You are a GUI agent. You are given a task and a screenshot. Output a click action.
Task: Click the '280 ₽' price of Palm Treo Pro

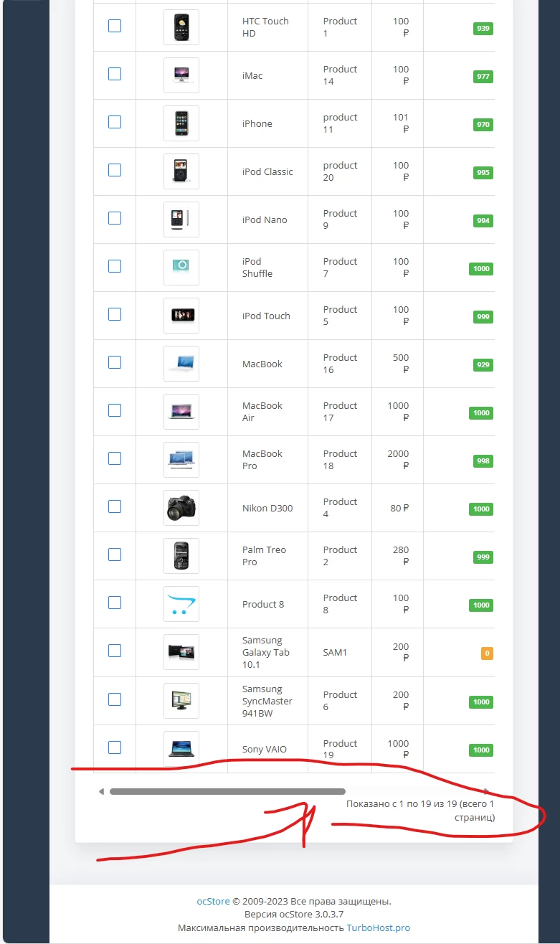tap(401, 556)
